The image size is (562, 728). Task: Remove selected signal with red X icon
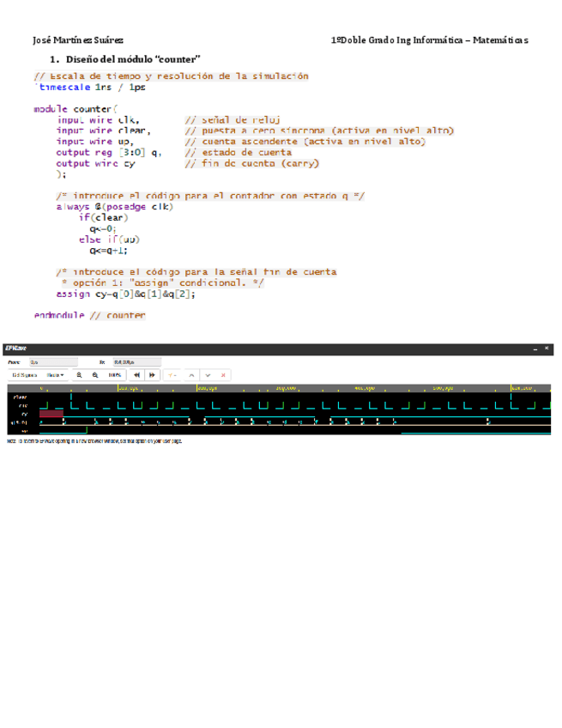pos(224,375)
